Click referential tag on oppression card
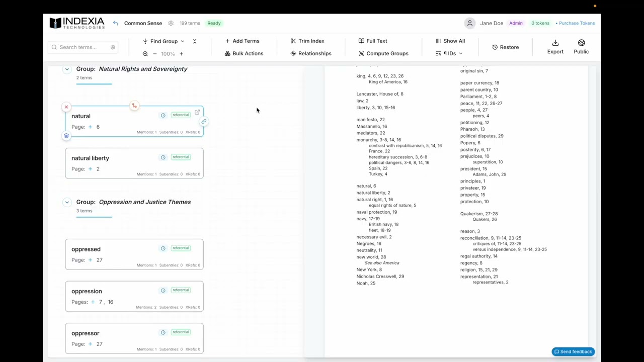Viewport: 644px width, 362px height. [181, 290]
